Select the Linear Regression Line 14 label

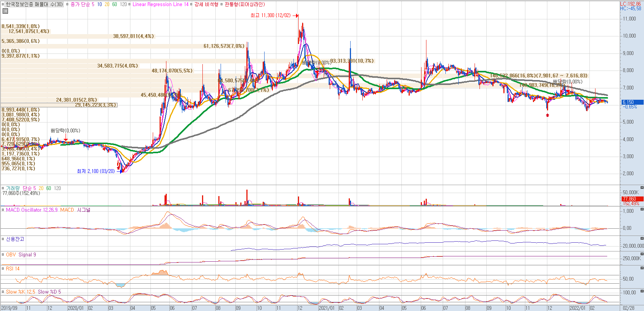pos(160,5)
